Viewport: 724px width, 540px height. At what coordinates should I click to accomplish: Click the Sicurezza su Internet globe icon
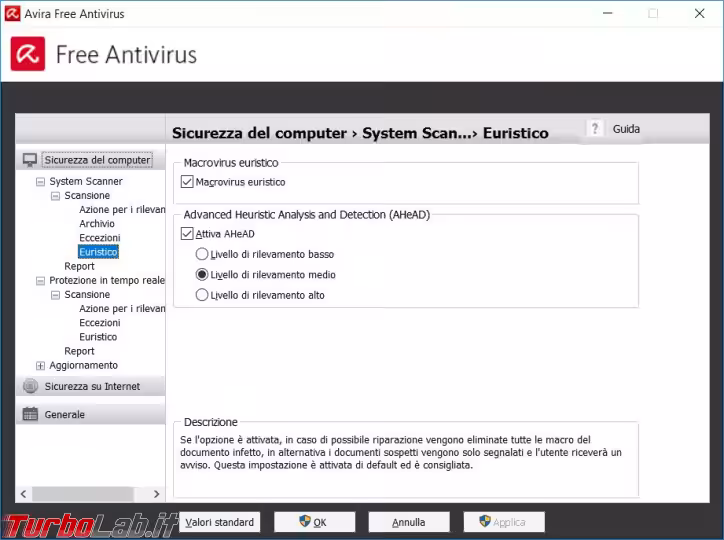pos(30,386)
